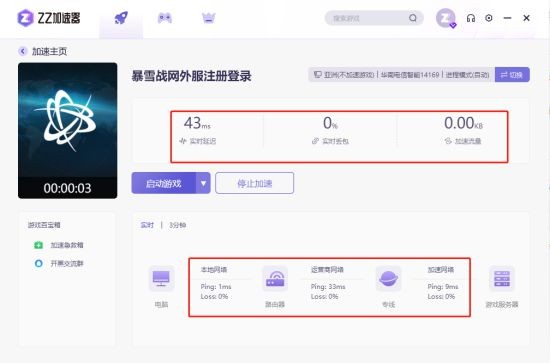Click the magnifier search icon

pos(413,18)
